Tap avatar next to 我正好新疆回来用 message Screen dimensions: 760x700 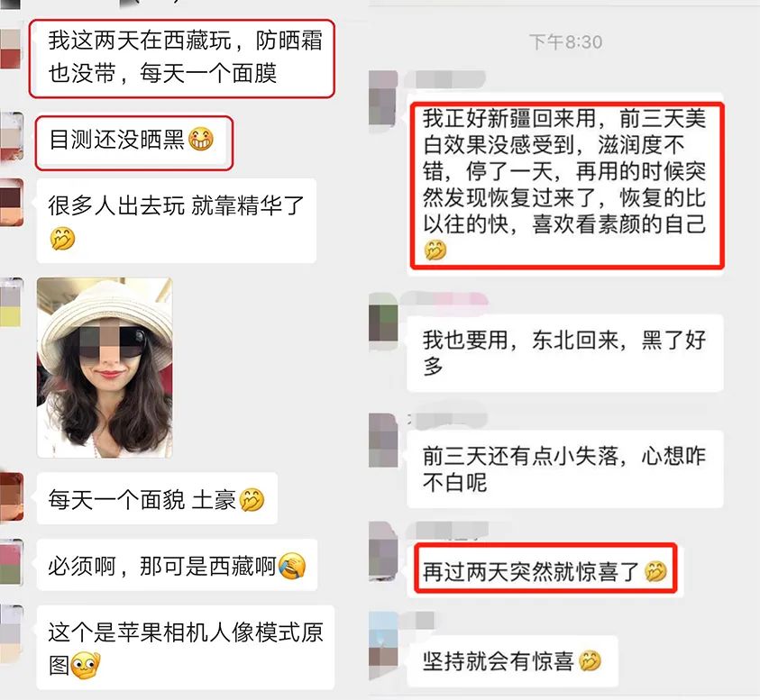pos(383,99)
